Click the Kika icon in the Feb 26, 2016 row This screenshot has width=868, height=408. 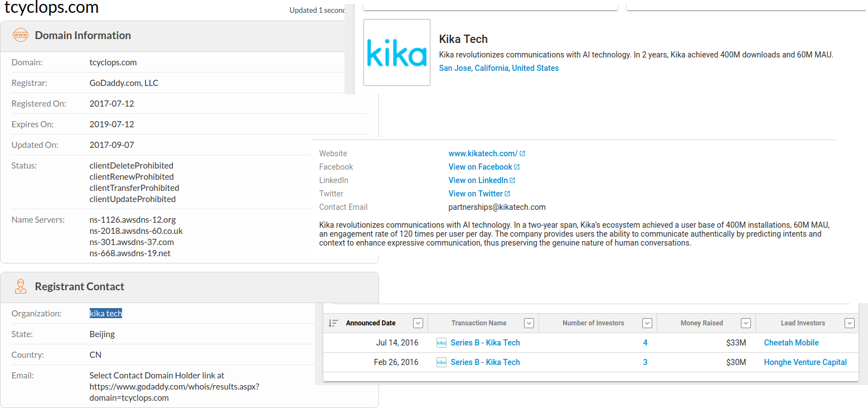pos(442,362)
